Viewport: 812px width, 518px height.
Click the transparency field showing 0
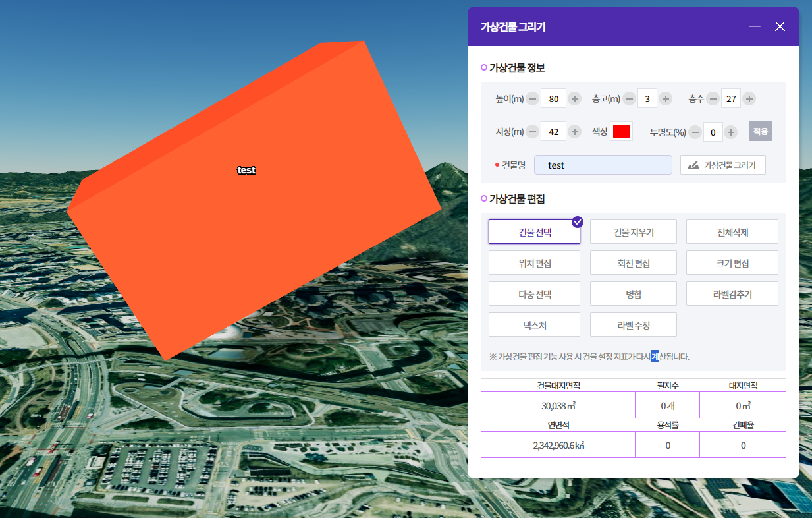713,132
